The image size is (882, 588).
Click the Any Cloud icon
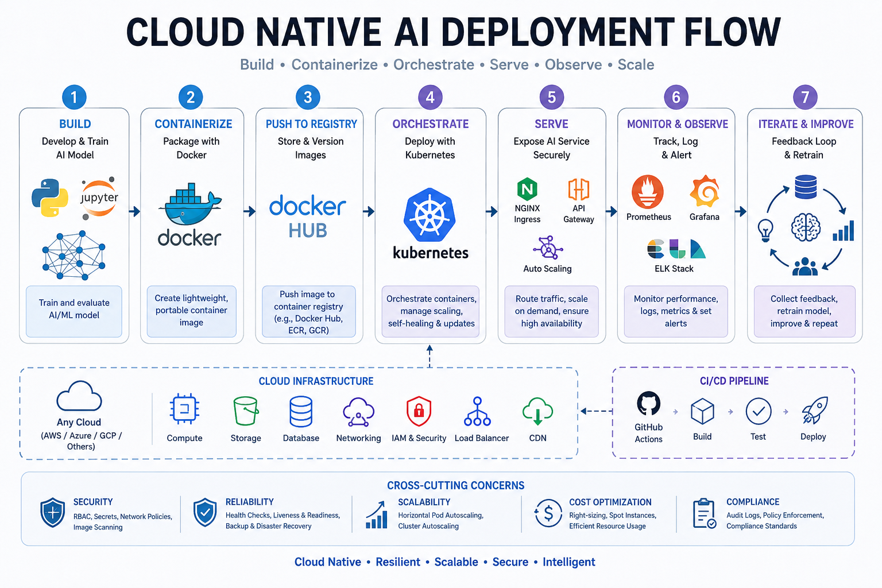click(x=79, y=396)
